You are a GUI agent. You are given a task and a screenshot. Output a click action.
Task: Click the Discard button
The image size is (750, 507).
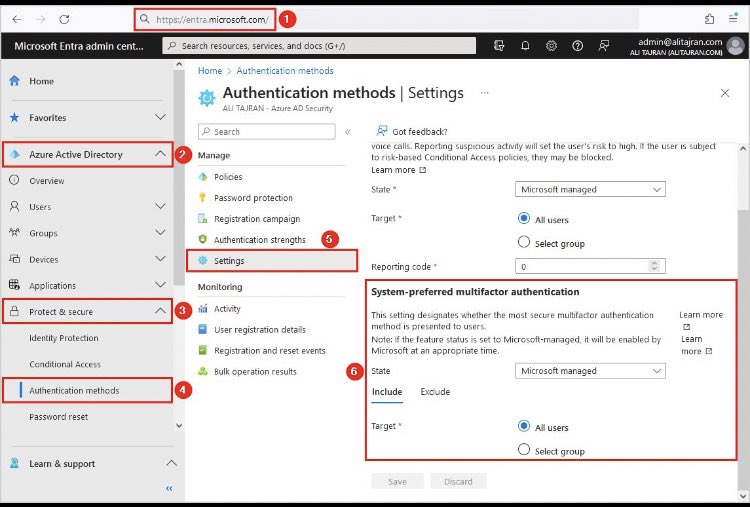click(x=458, y=481)
